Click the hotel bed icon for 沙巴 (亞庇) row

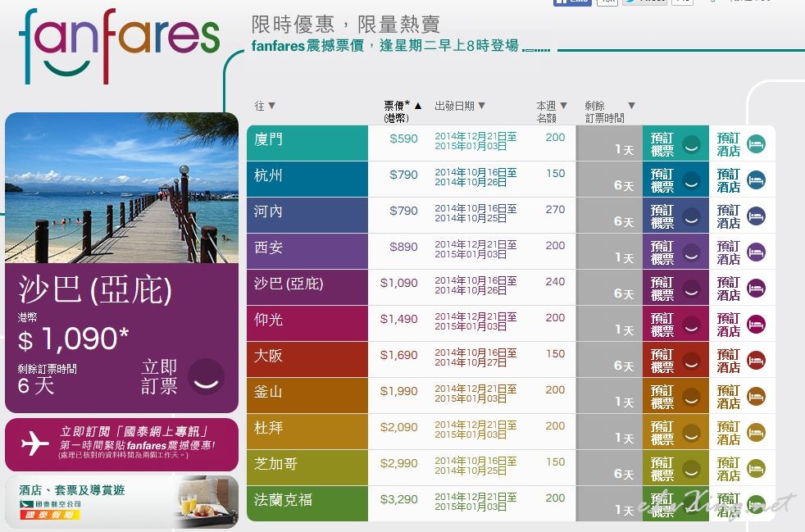[x=756, y=288]
